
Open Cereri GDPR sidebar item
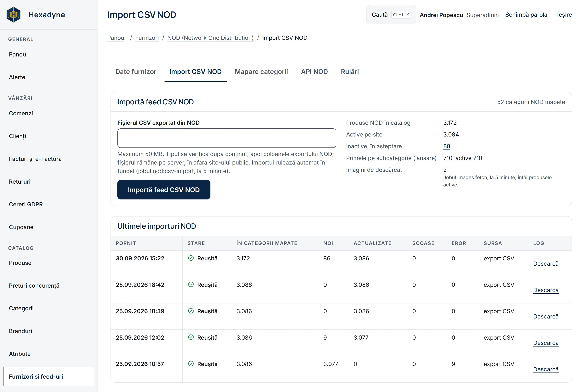(x=49, y=204)
